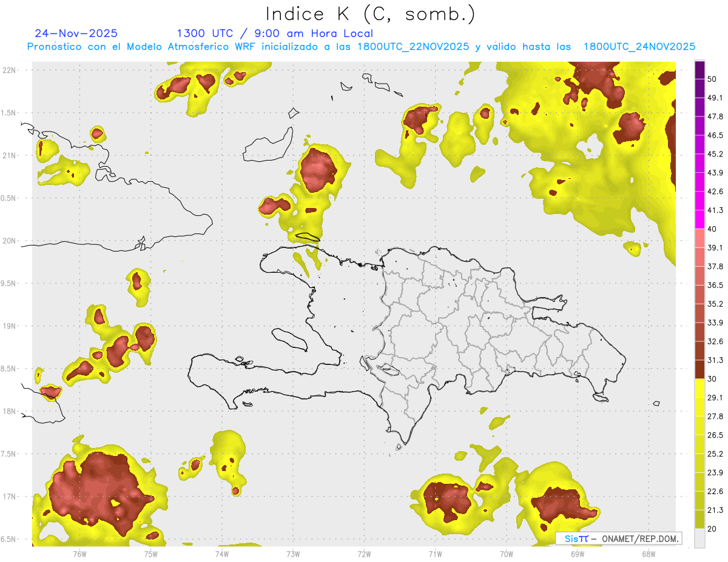Click legend value '47.8'

pos(715,116)
